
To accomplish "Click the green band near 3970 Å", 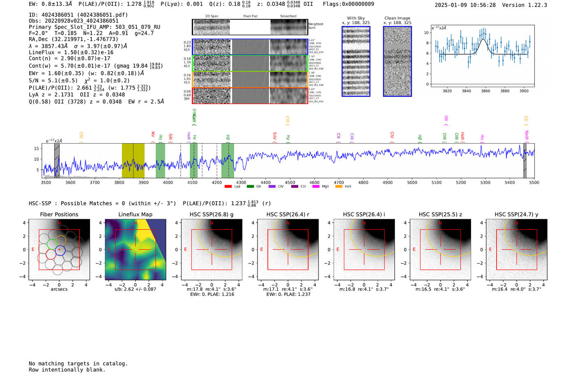I will pos(160,160).
